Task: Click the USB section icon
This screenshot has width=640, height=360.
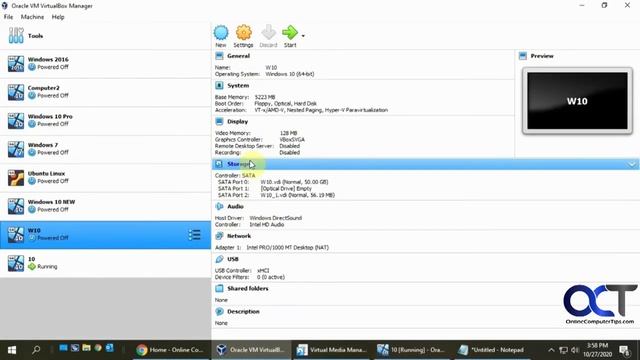Action: (219, 259)
